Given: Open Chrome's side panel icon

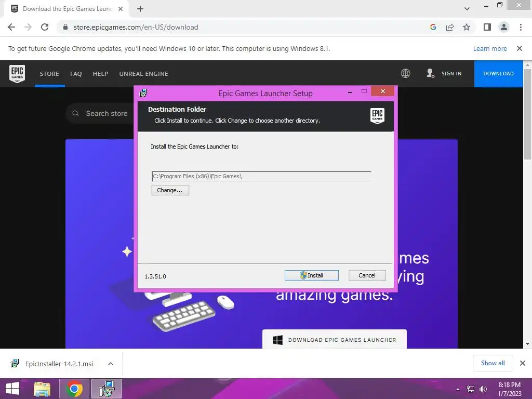Looking at the screenshot, I should [487, 27].
